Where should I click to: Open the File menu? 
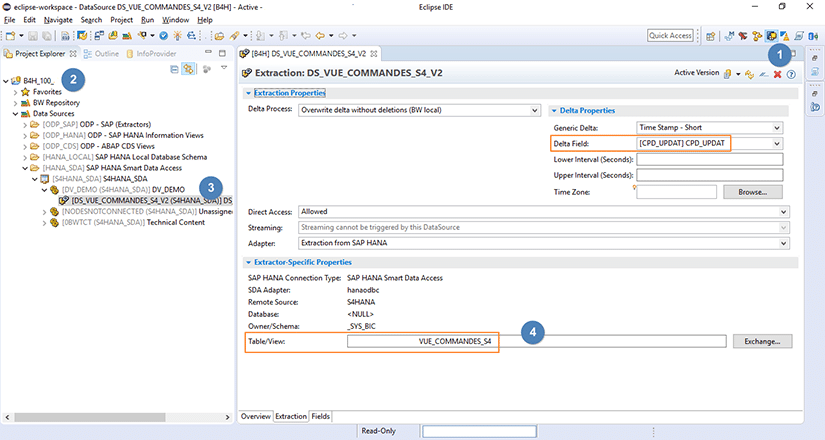pyautogui.click(x=9, y=20)
